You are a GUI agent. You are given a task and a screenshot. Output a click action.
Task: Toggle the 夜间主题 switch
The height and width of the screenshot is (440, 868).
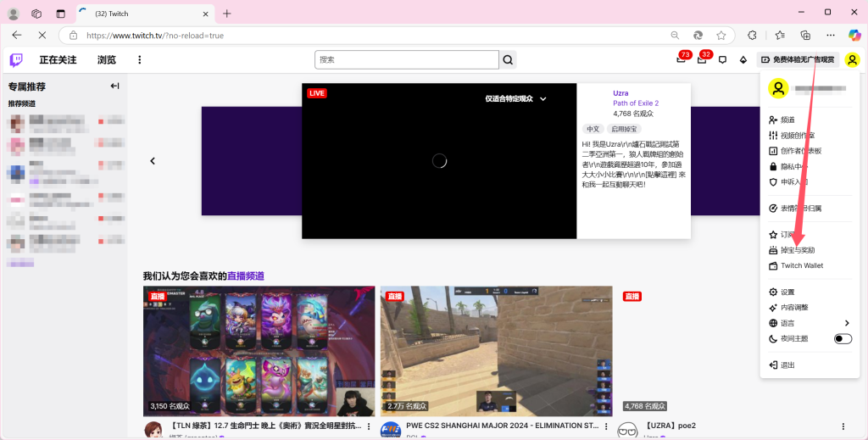pyautogui.click(x=843, y=339)
